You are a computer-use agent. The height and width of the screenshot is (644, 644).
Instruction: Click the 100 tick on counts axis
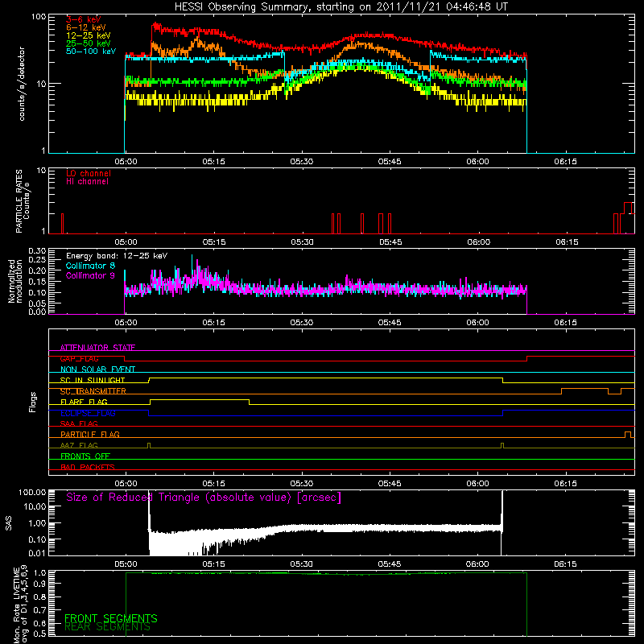39,17
